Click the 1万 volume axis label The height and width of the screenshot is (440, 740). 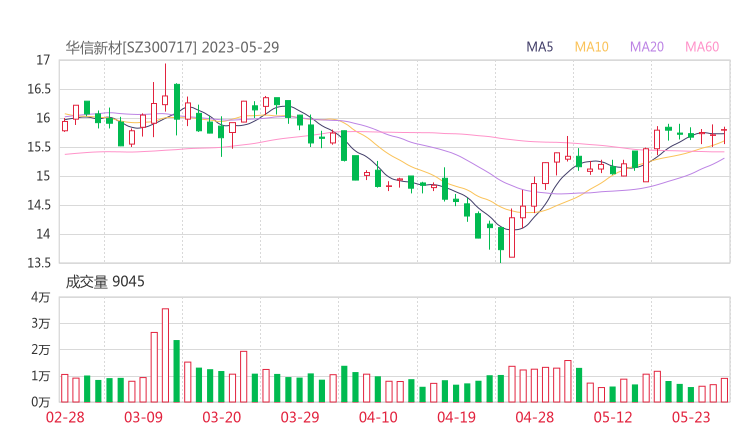point(41,376)
